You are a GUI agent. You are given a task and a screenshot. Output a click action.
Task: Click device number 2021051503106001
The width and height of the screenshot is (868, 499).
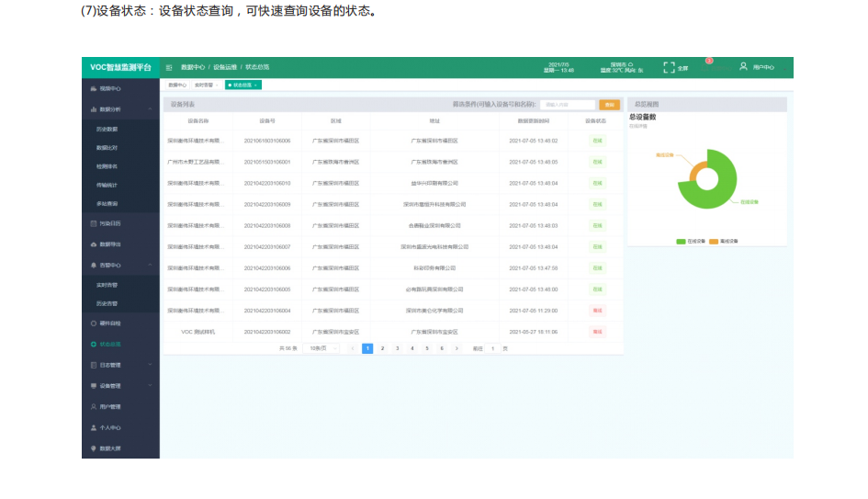[267, 163]
